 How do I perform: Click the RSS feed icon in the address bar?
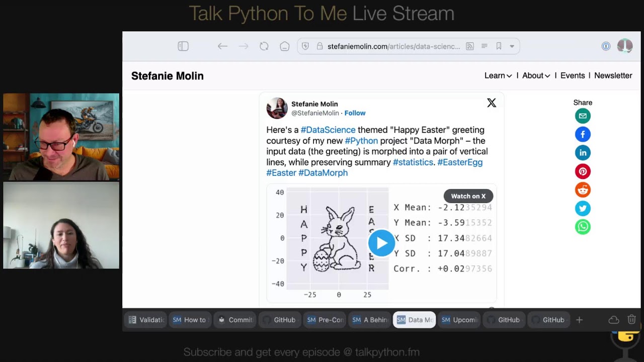[470, 46]
